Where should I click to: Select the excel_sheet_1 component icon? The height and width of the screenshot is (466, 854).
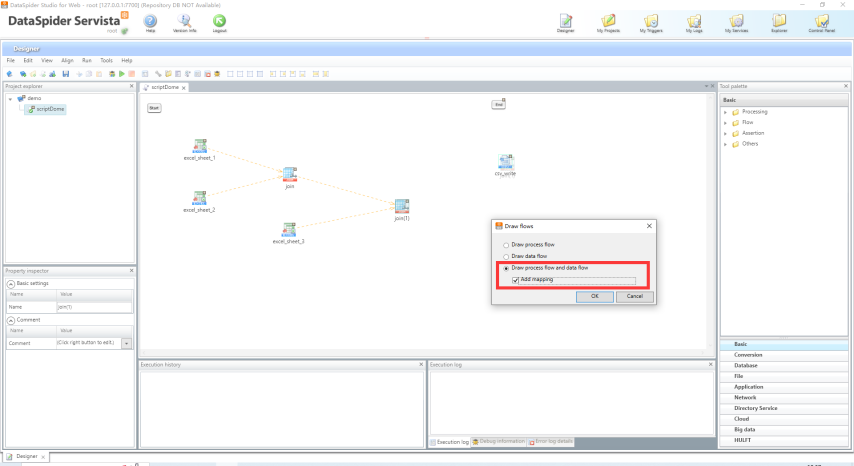(200, 146)
